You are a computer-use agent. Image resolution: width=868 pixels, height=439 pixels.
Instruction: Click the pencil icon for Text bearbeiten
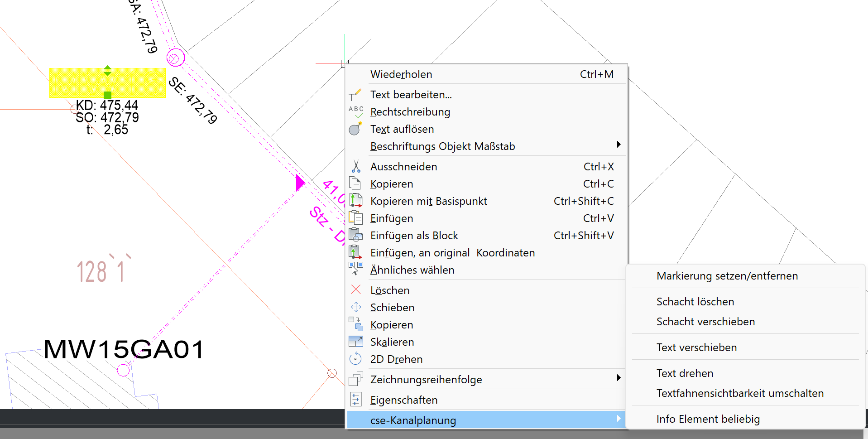tap(355, 95)
